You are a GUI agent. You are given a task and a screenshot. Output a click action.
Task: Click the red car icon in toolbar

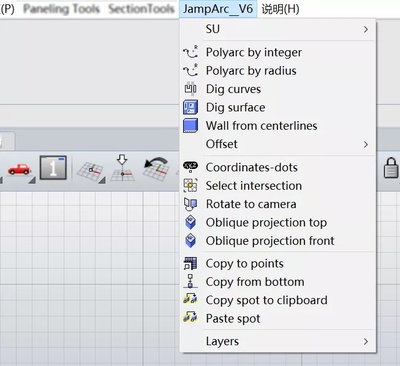19,169
